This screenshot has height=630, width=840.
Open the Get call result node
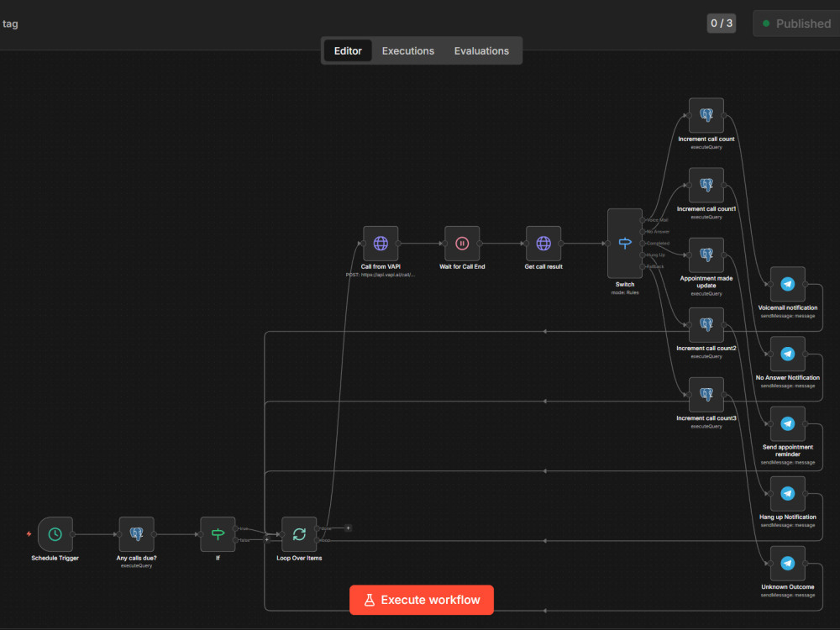(543, 244)
